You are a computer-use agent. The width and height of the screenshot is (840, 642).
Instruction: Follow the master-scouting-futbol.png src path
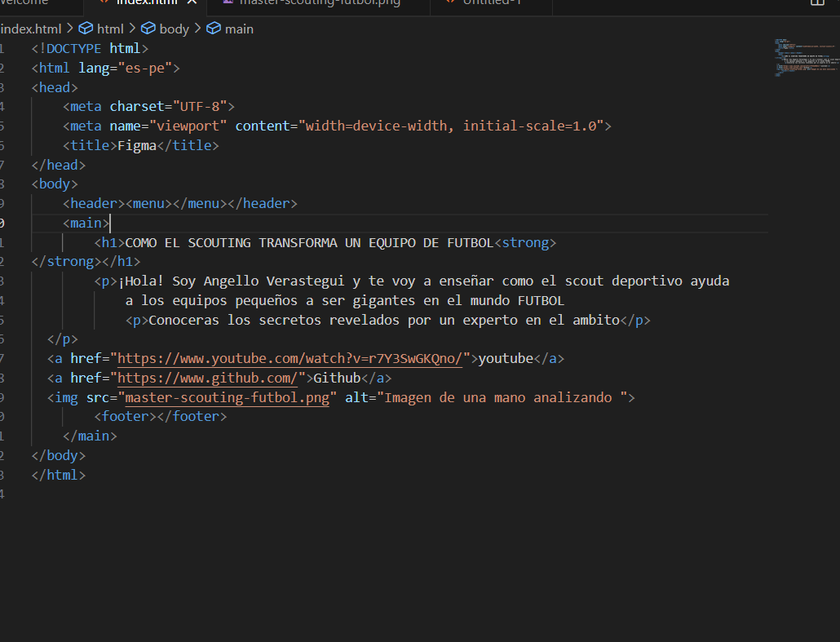(228, 397)
